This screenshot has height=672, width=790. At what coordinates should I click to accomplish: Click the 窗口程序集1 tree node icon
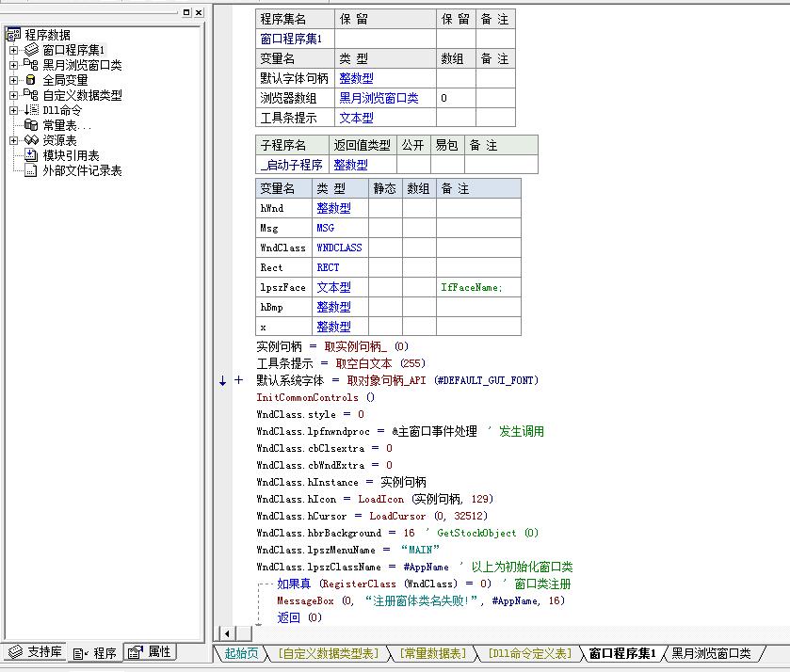[x=31, y=49]
